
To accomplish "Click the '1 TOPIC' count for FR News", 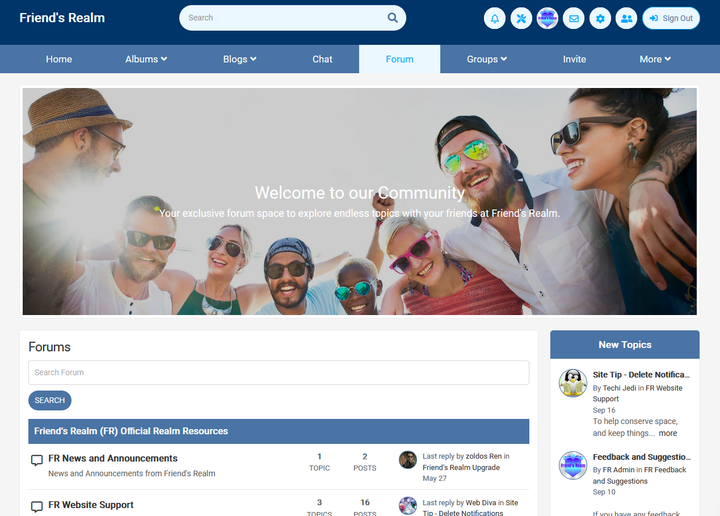I will tap(320, 462).
